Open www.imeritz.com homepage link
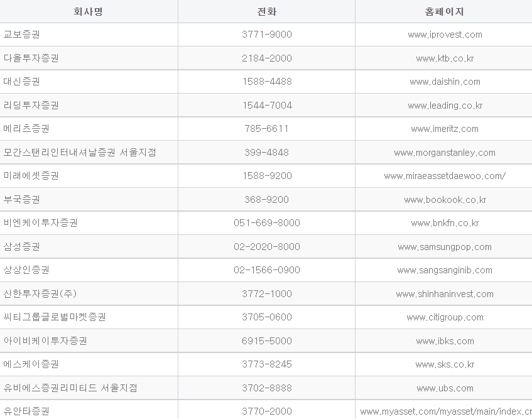Viewport: 532px width, 419px height. coord(445,129)
